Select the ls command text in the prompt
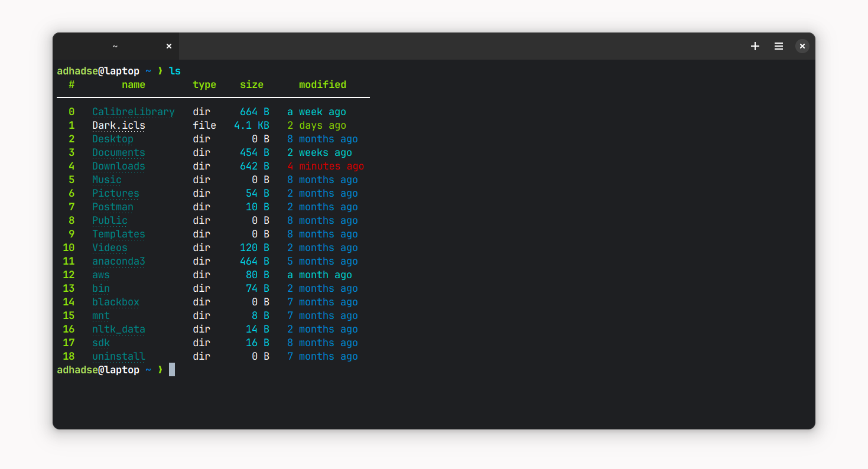 174,70
